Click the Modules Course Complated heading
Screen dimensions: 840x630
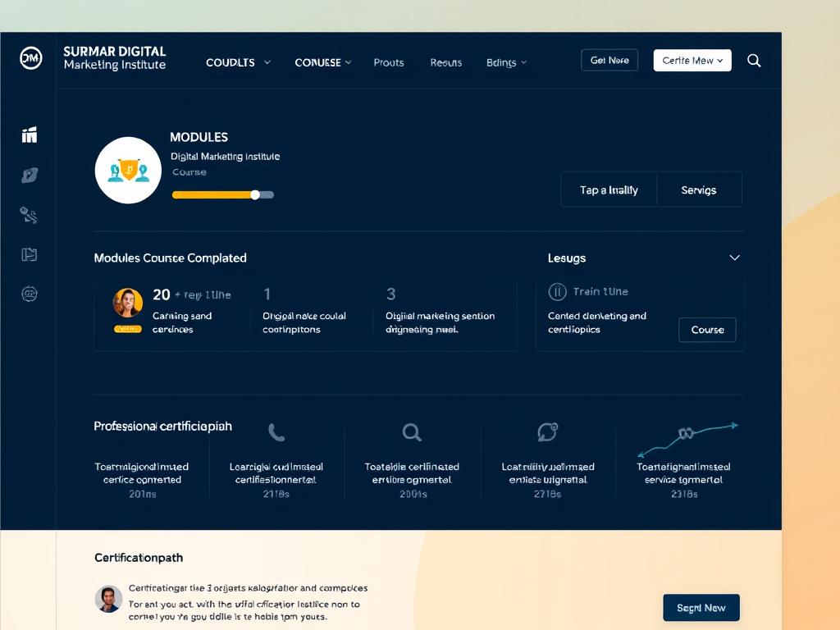click(170, 258)
